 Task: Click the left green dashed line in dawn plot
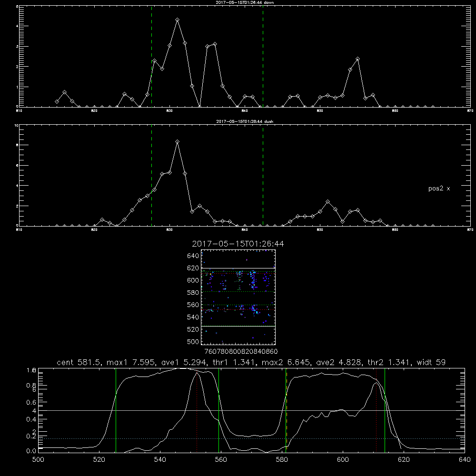pyautogui.click(x=151, y=56)
